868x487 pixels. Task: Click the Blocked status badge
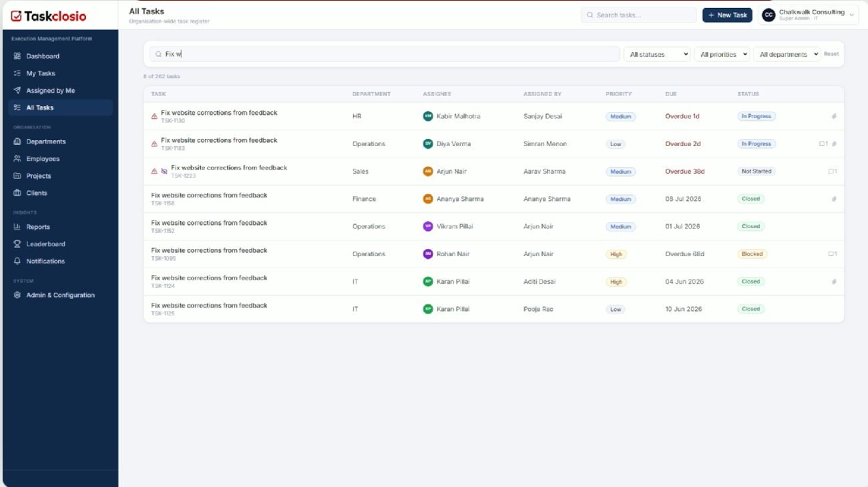click(752, 254)
